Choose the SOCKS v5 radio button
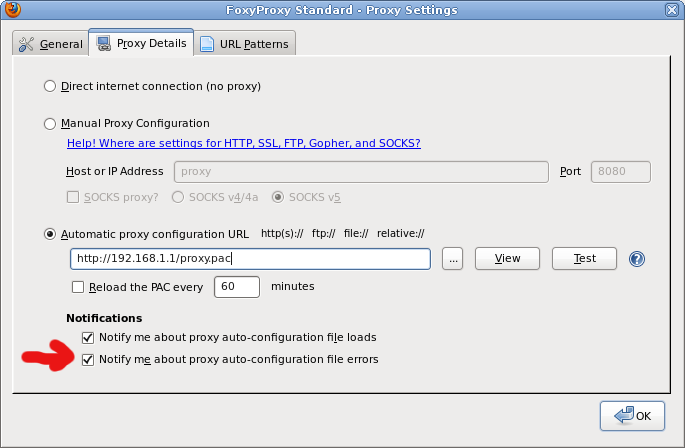The height and width of the screenshot is (448, 685). 278,197
